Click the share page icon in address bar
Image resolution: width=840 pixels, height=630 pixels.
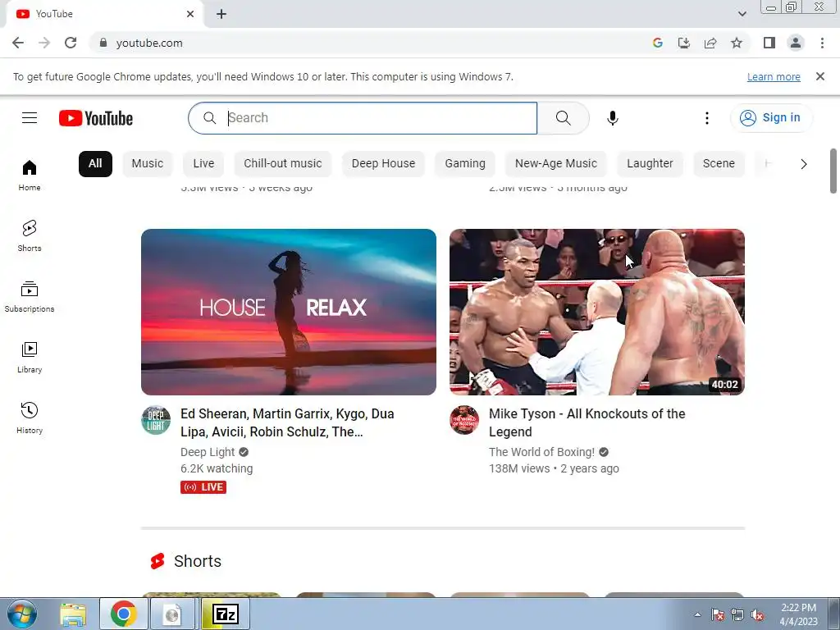[710, 43]
